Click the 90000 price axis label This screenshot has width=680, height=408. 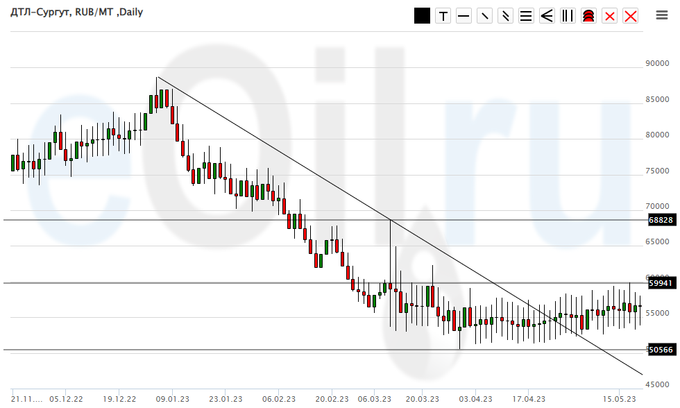coord(657,64)
